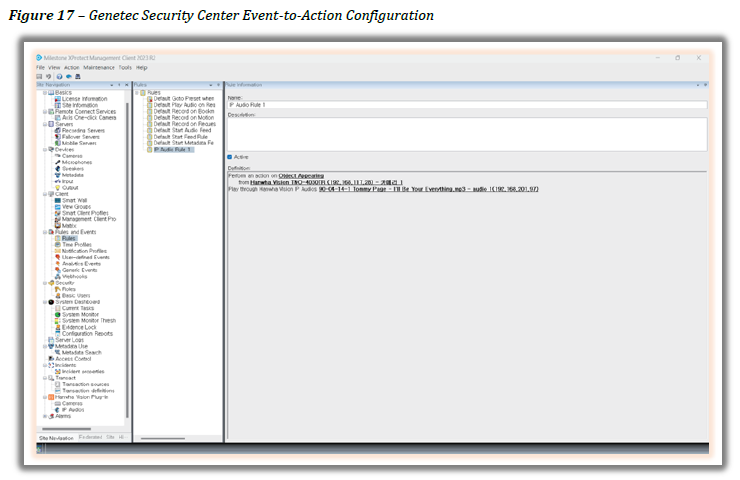
Task: Collapse the Basics tree node
Action: click(x=45, y=93)
